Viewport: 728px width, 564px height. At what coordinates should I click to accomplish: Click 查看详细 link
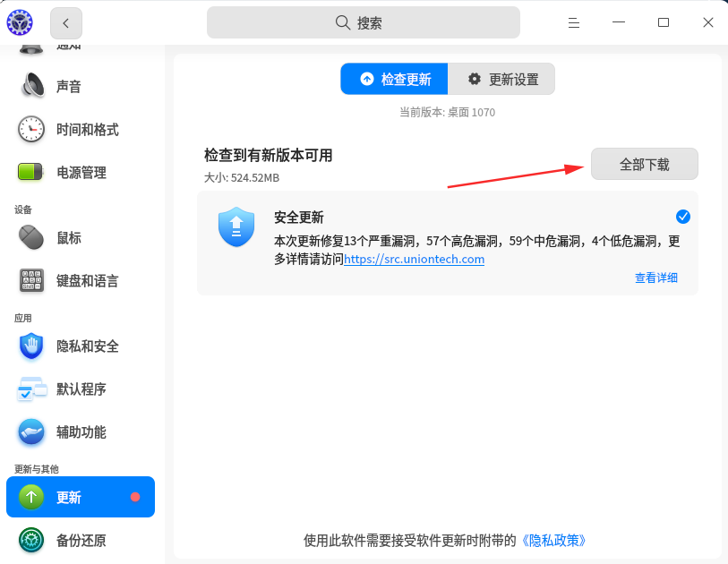pyautogui.click(x=656, y=278)
